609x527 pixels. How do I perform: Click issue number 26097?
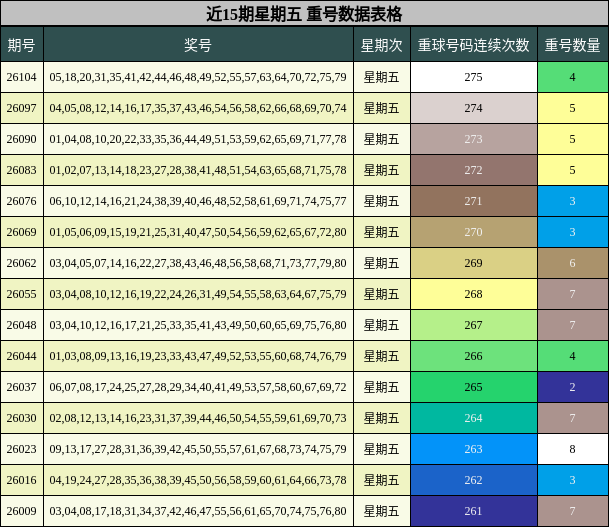tap(22, 108)
